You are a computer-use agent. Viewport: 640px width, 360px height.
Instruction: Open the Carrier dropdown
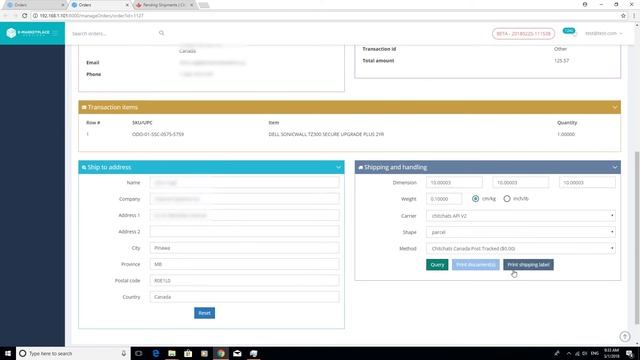pyautogui.click(x=521, y=216)
